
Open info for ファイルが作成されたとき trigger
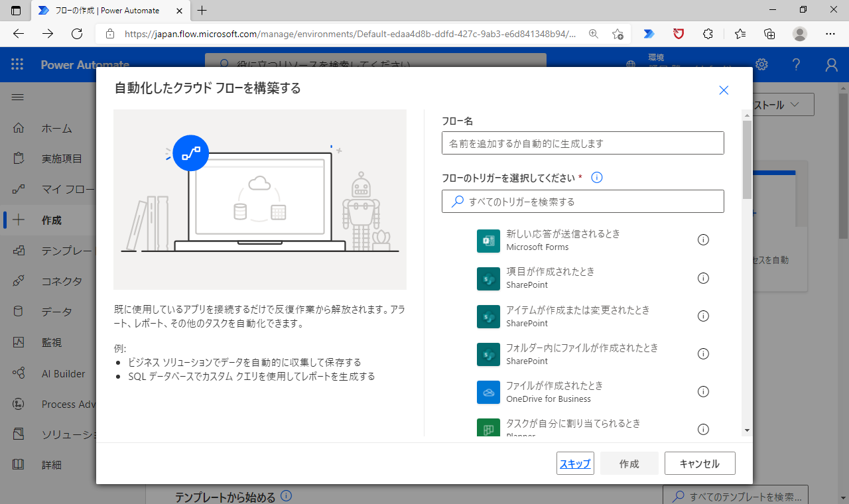[704, 391]
